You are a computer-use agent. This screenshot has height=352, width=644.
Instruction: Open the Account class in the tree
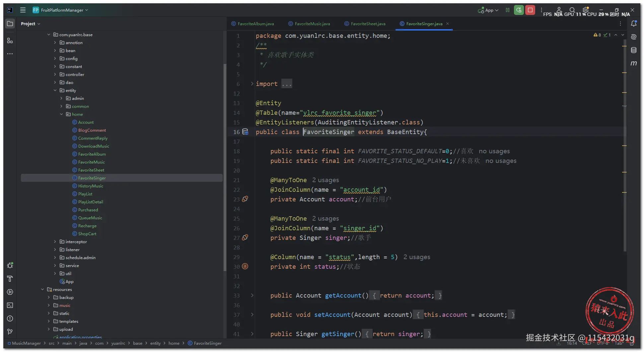pos(86,122)
